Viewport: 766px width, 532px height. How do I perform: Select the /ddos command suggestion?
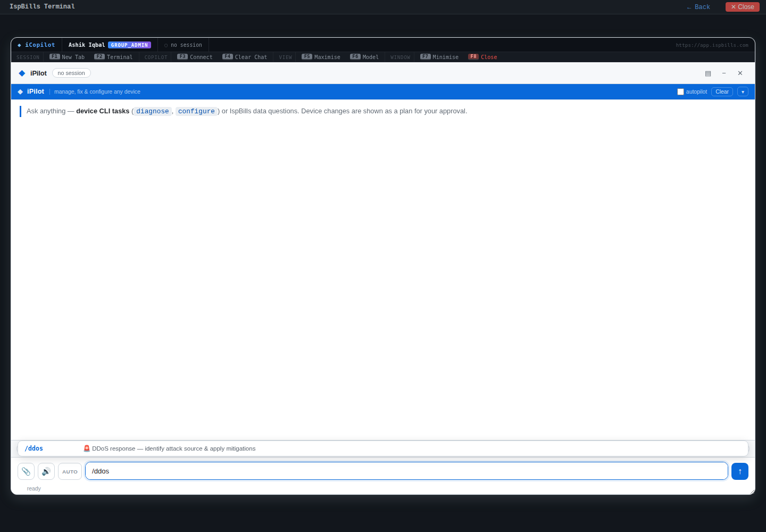[383, 448]
